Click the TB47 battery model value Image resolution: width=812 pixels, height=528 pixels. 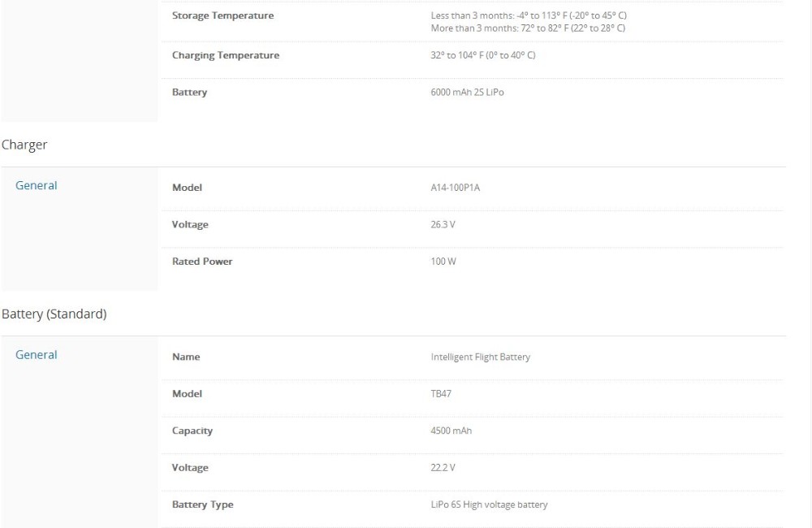441,394
